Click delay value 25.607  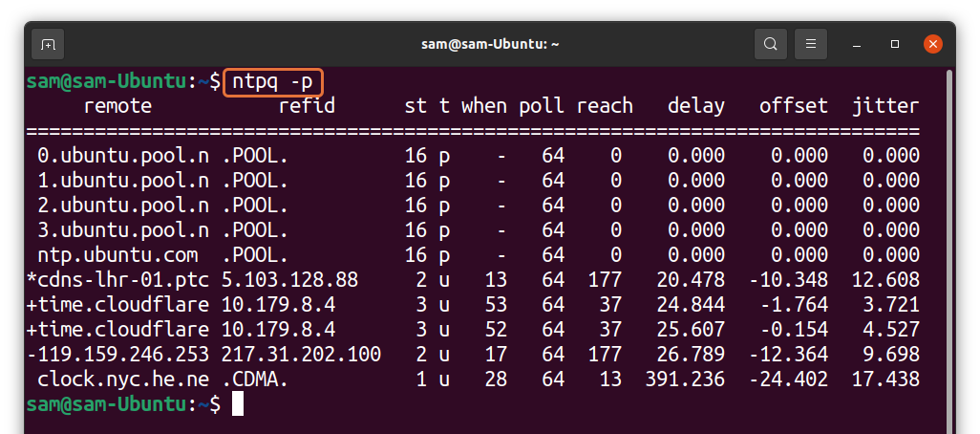[691, 330]
